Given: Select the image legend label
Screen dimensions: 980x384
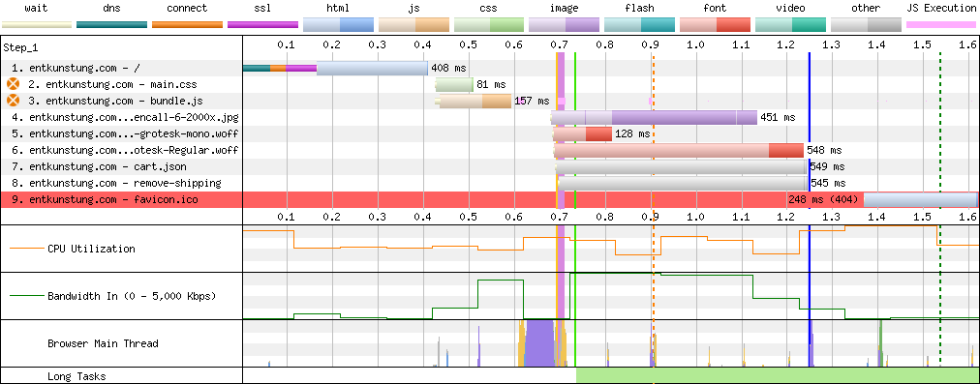Looking at the screenshot, I should tap(565, 9).
